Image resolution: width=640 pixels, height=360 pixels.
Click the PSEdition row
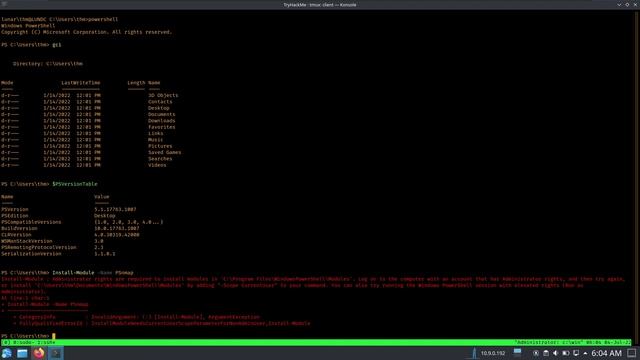[58, 216]
